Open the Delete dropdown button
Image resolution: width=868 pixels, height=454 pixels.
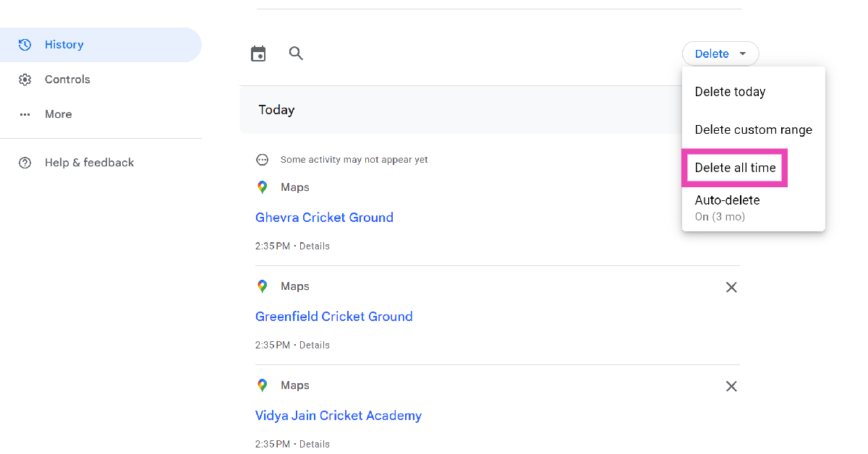[x=712, y=53]
